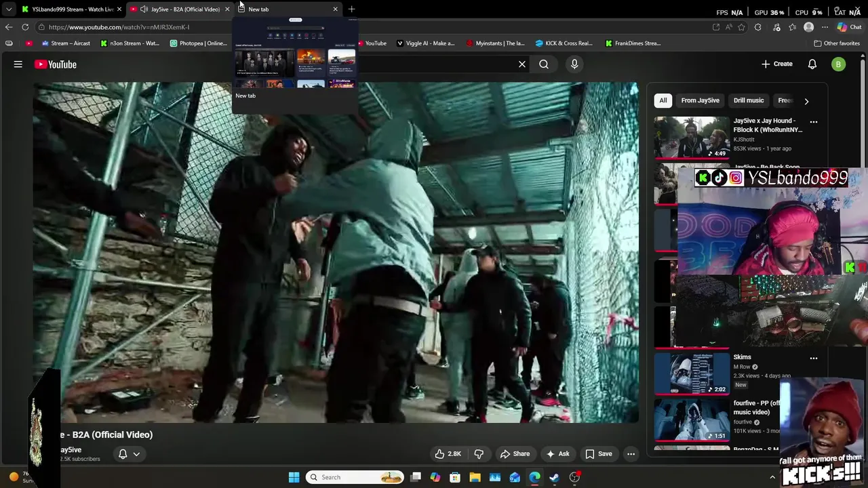Select the 'Drill music' filter chip
Screen dimensions: 868x488
[749, 100]
